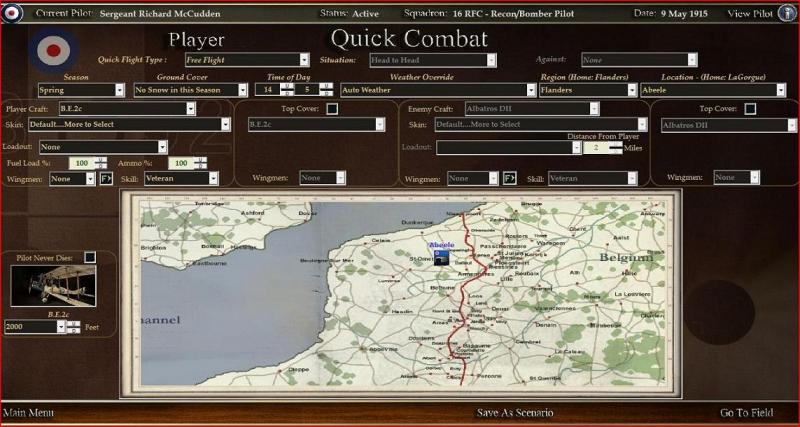Open the enemy Skill dropdown

point(593,179)
